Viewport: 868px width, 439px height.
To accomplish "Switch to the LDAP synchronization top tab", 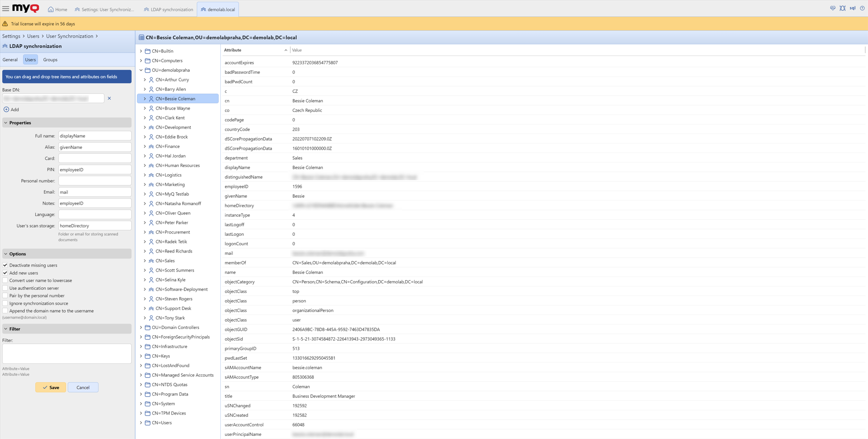I will click(x=168, y=9).
